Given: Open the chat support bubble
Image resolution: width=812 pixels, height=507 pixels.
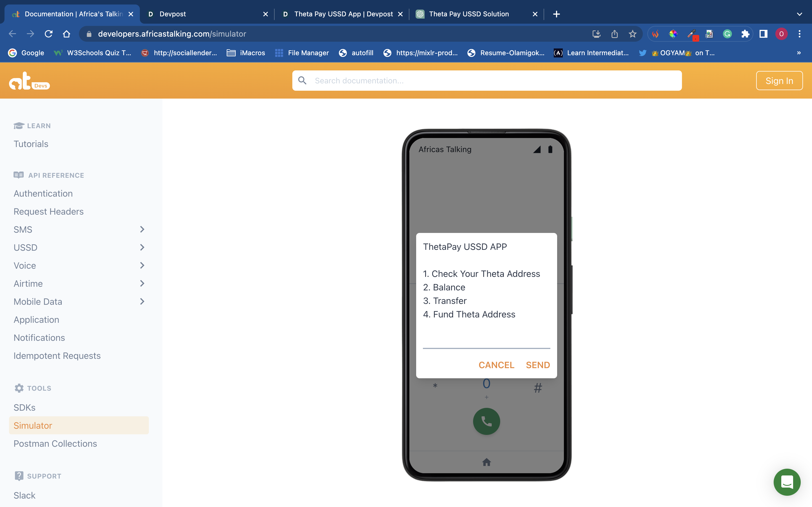Looking at the screenshot, I should click(787, 482).
